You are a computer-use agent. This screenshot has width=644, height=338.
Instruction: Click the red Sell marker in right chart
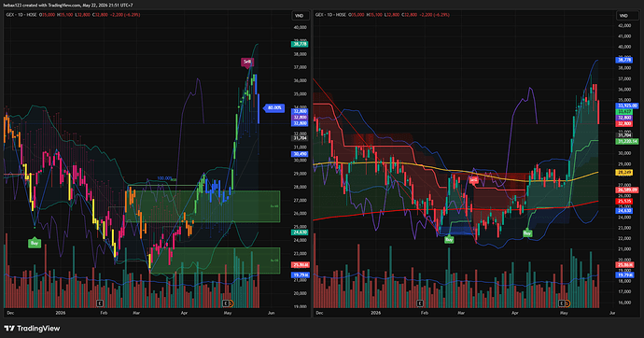point(473,180)
